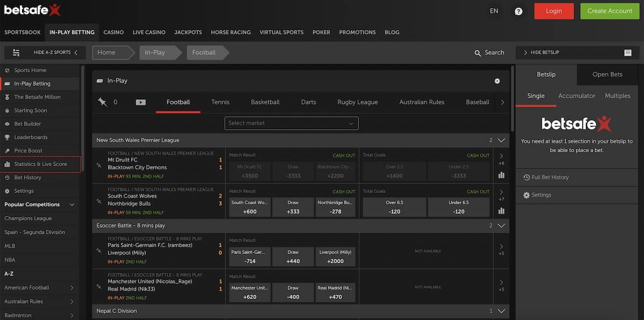Open the Open Bets tab
644x320 pixels.
pyautogui.click(x=607, y=75)
